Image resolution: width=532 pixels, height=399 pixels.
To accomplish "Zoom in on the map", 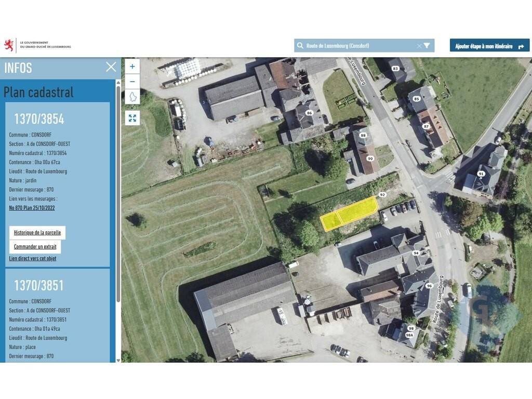I will click(132, 66).
